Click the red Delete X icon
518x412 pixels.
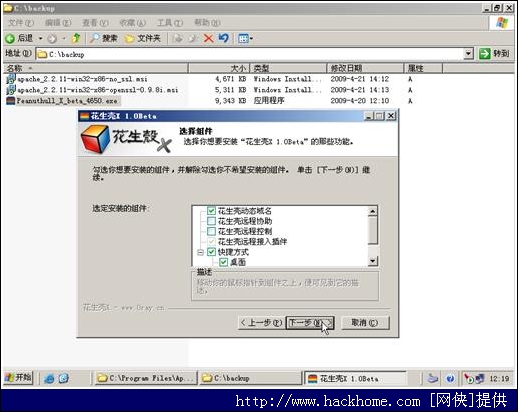pos(208,39)
